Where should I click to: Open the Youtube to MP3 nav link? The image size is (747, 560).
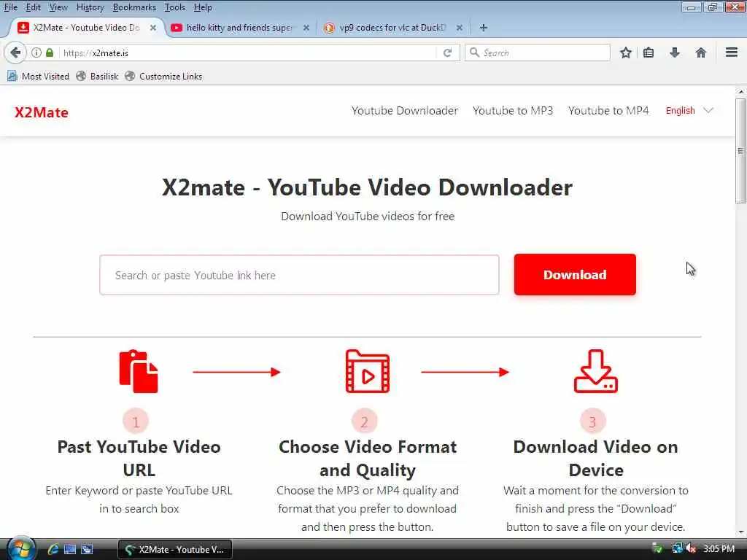point(513,111)
